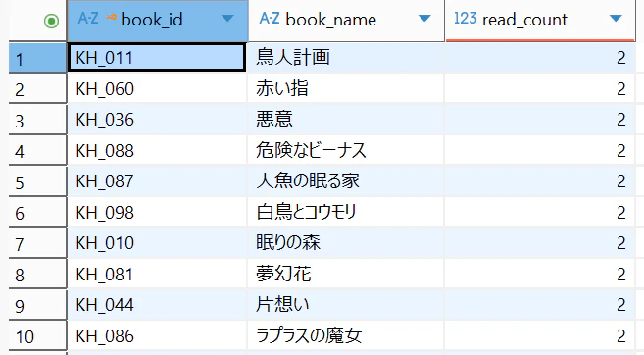Select row number 6 header
The image size is (644, 355).
tap(37, 212)
